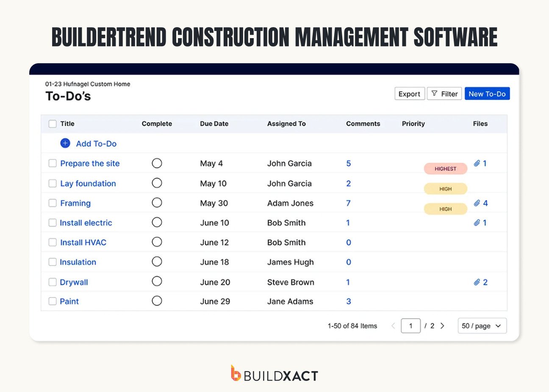Tick the select-all checkbox beside Title
This screenshot has width=549, height=392.
[53, 124]
